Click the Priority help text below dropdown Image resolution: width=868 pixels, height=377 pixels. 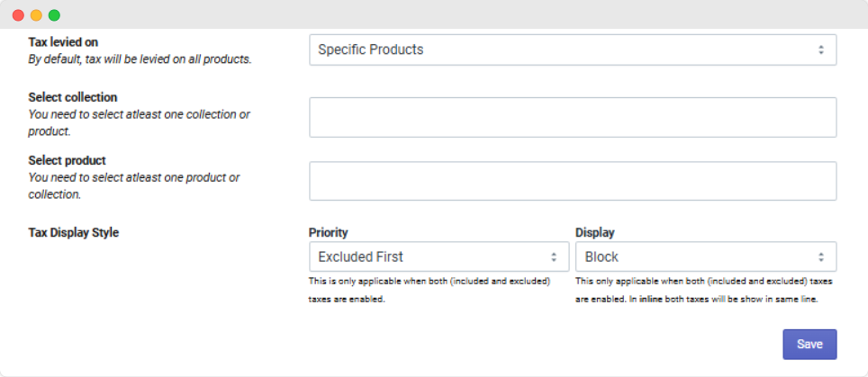coord(429,290)
